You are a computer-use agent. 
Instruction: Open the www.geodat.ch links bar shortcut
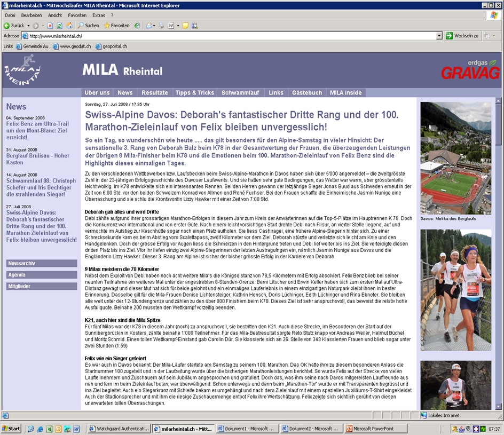click(x=72, y=46)
